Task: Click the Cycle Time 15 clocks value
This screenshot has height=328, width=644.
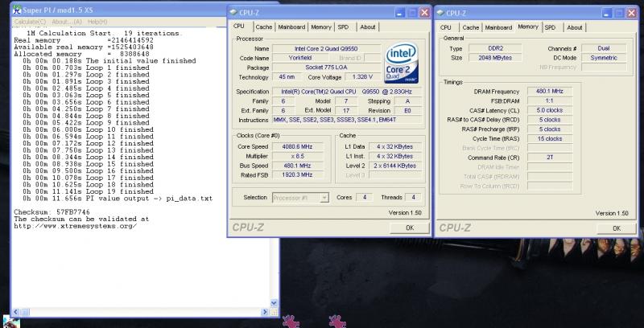Action: click(x=550, y=138)
